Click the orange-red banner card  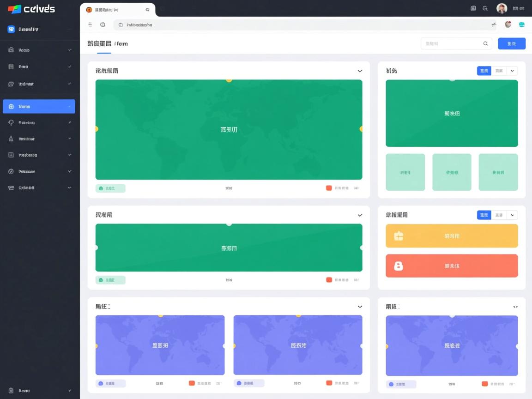(452, 266)
